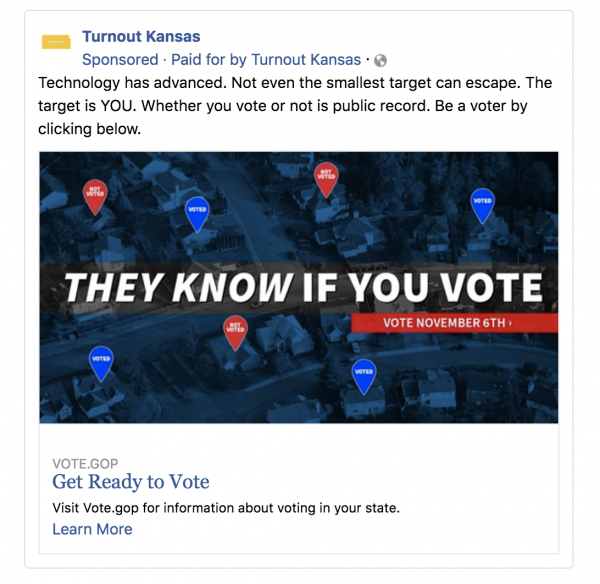The height and width of the screenshot is (584, 600).
Task: Click the blue VOTED pin in the image's lower-left corner
Action: click(x=101, y=361)
